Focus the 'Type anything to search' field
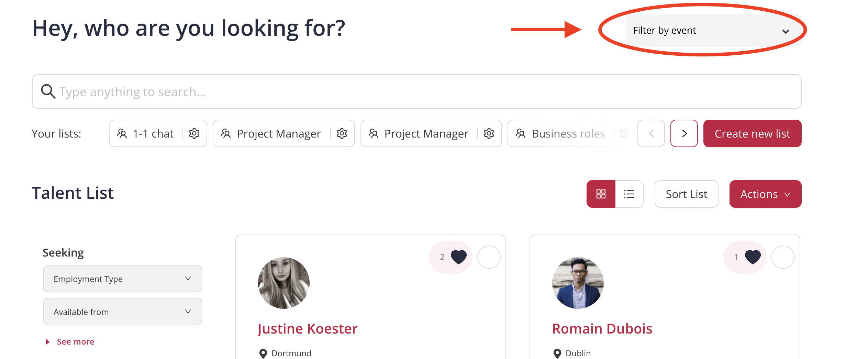868x359 pixels. (x=416, y=91)
